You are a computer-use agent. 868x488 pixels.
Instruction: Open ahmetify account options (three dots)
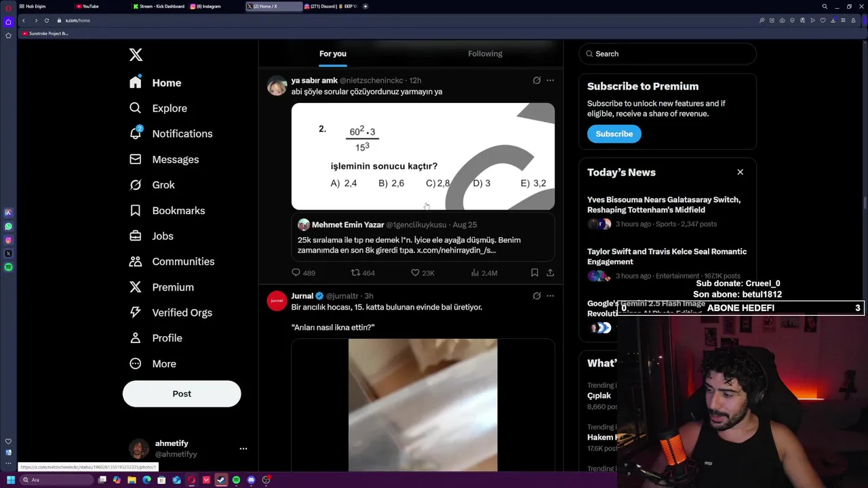coord(243,449)
